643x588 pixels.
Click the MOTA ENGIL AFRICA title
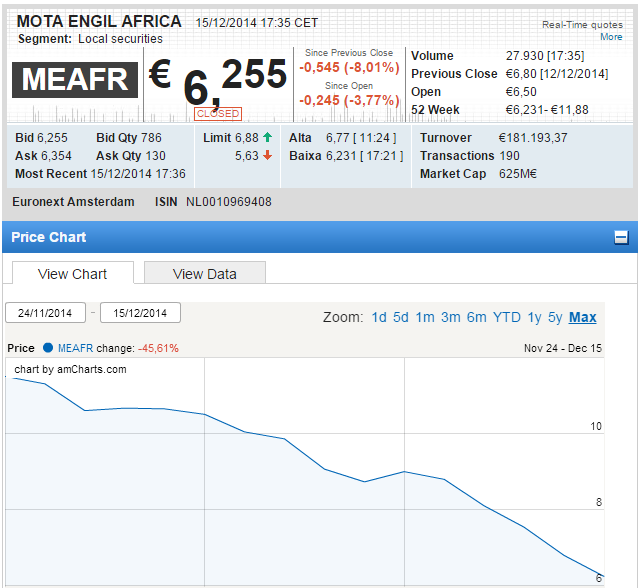pyautogui.click(x=99, y=21)
